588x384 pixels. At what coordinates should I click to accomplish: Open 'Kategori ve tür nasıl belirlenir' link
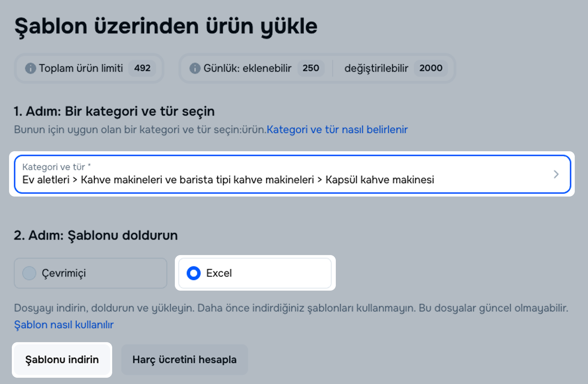[337, 130]
